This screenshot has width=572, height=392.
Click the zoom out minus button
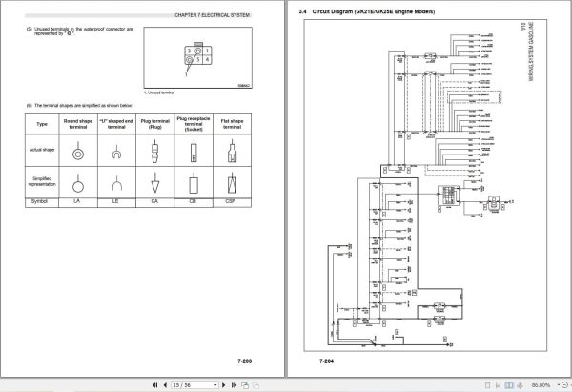tap(564, 385)
